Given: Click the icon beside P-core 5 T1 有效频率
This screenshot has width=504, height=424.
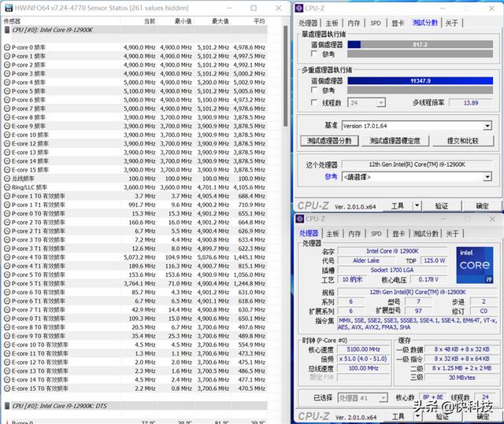Looking at the screenshot, I should click(7, 283).
